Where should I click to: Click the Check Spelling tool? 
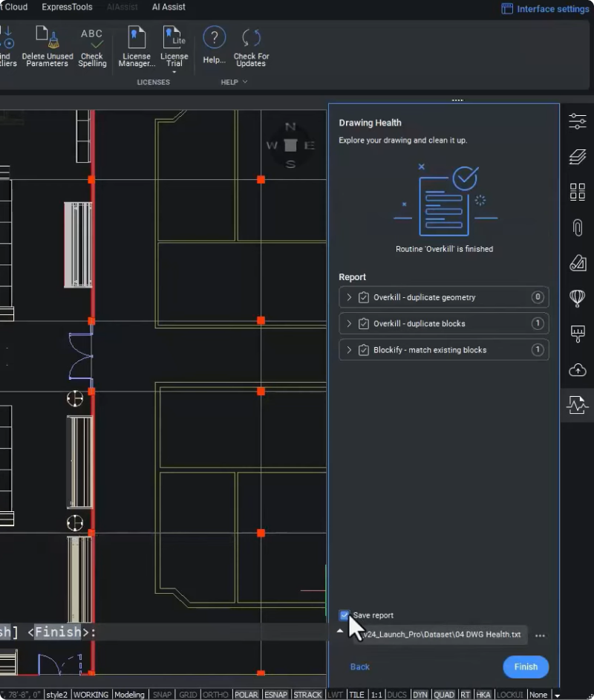pos(92,48)
